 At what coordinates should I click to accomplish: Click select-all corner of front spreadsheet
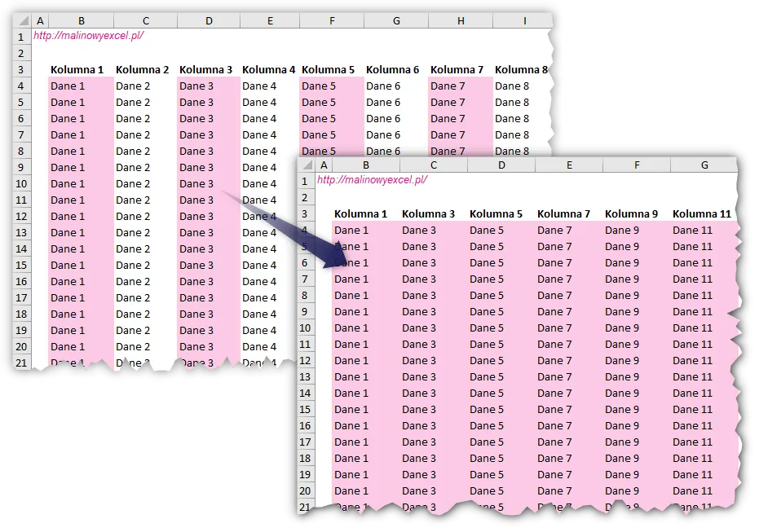click(x=305, y=165)
